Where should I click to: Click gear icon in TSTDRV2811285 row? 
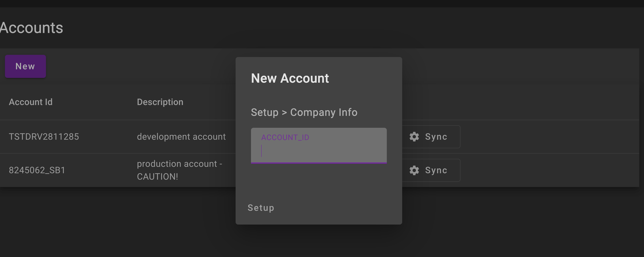click(x=414, y=137)
